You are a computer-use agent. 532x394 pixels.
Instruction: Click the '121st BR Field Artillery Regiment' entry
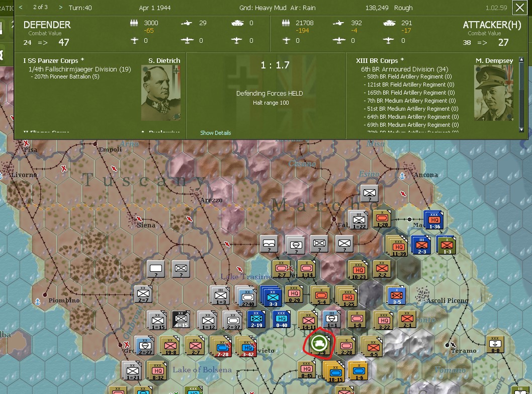coord(410,85)
